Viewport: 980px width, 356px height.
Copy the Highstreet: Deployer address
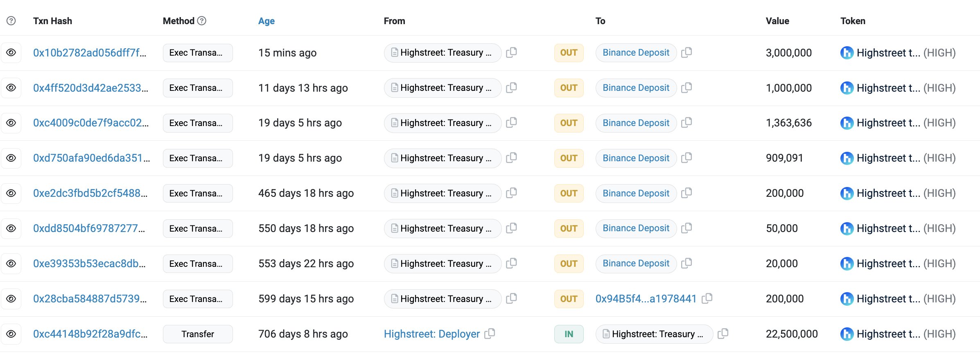(x=490, y=334)
